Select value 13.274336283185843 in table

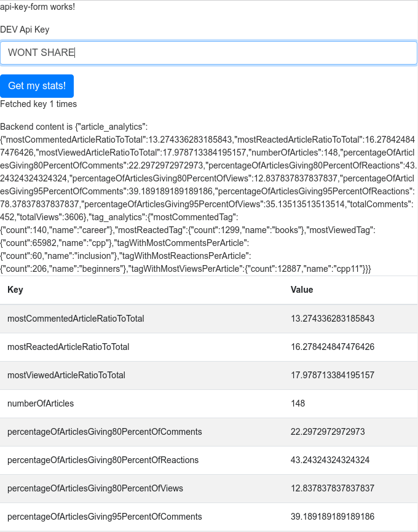tap(332, 319)
